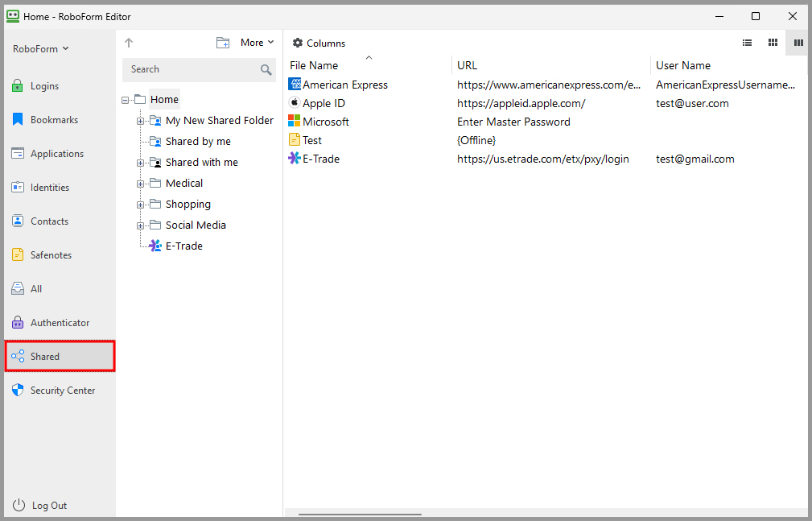Click the AmericanExpressUsername cell
Screen dimensions: 812x521
(726, 85)
